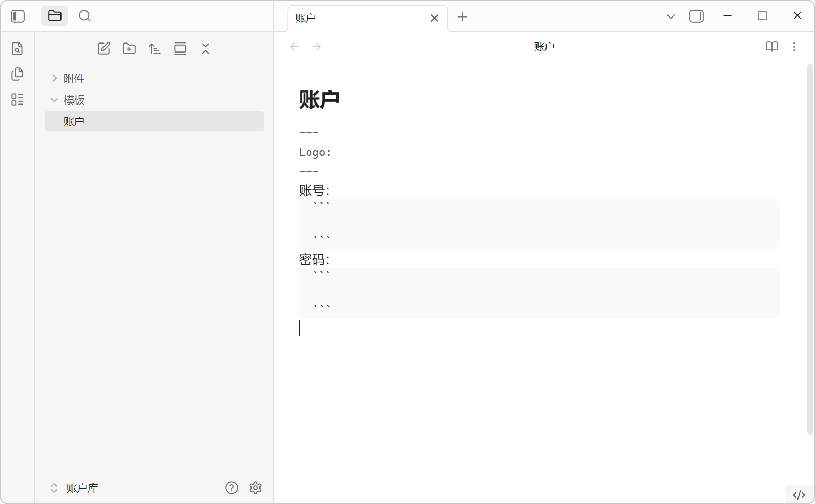Collapse all folders in explorer

[205, 49]
